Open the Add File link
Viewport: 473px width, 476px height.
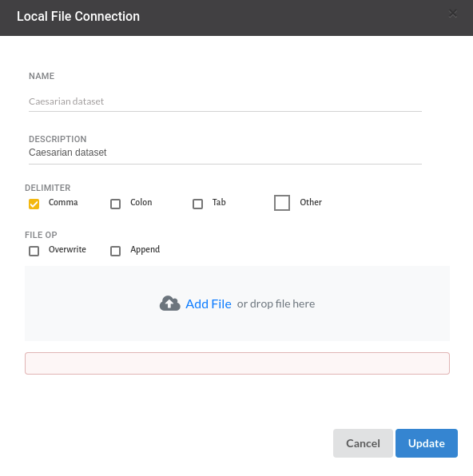click(209, 303)
